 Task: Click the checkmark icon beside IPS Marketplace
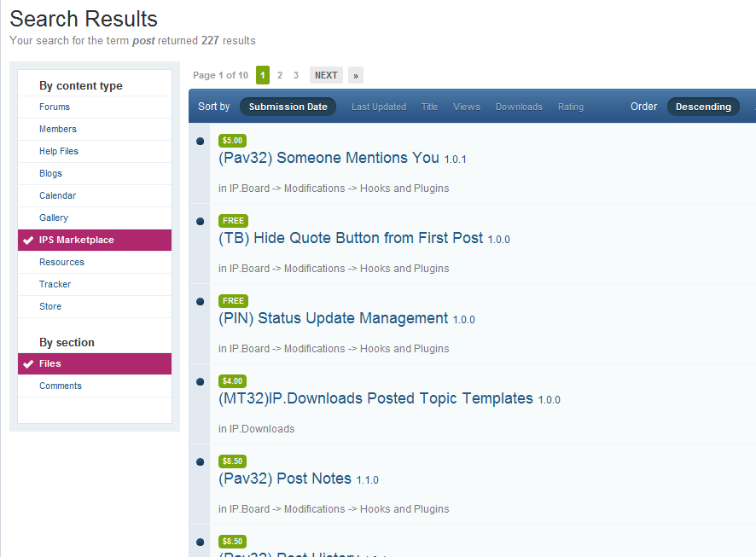[x=29, y=241]
